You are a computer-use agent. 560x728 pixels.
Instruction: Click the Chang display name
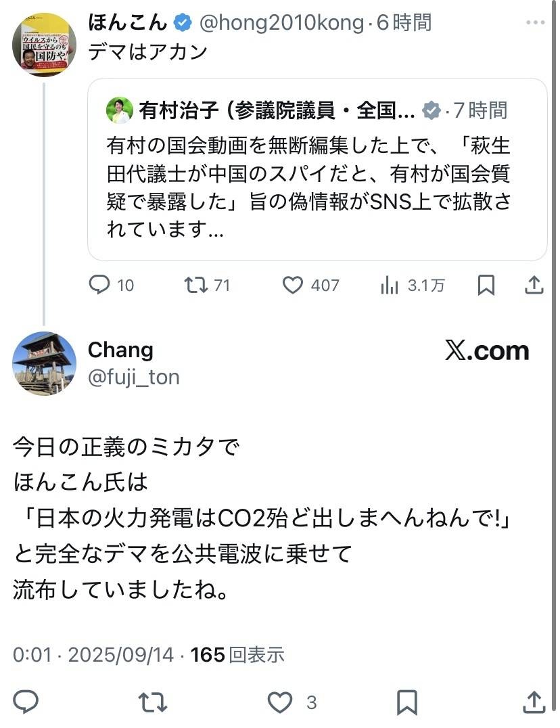120,350
